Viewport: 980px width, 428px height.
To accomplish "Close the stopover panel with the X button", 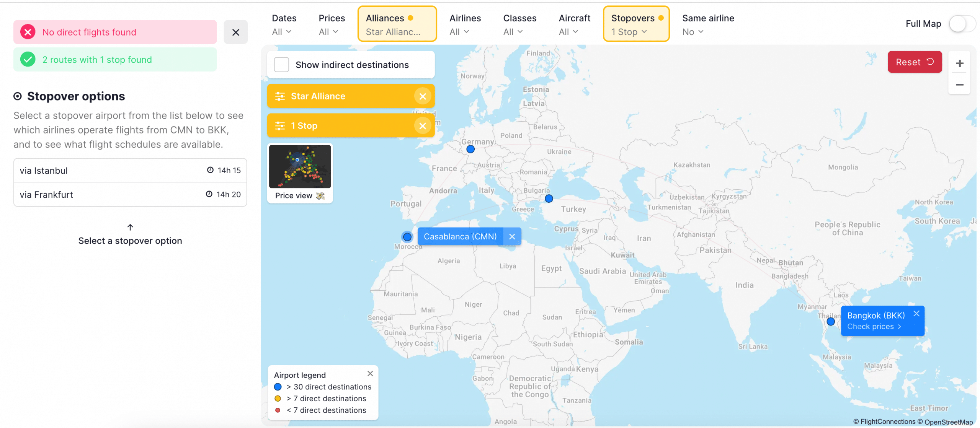I will 235,32.
